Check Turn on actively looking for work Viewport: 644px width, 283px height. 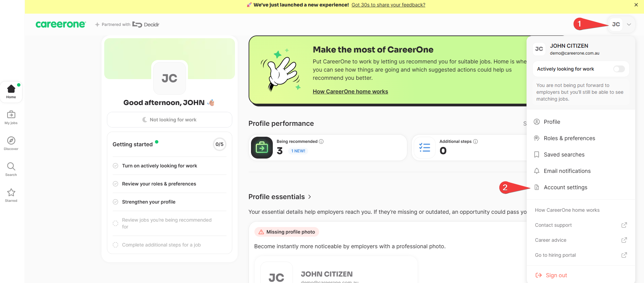(x=115, y=166)
